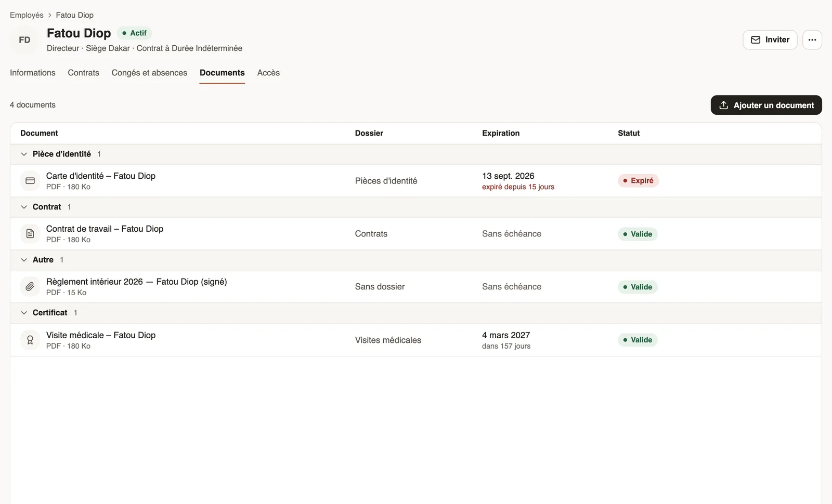Click the Expiration column header
This screenshot has width=832, height=504.
[501, 134]
